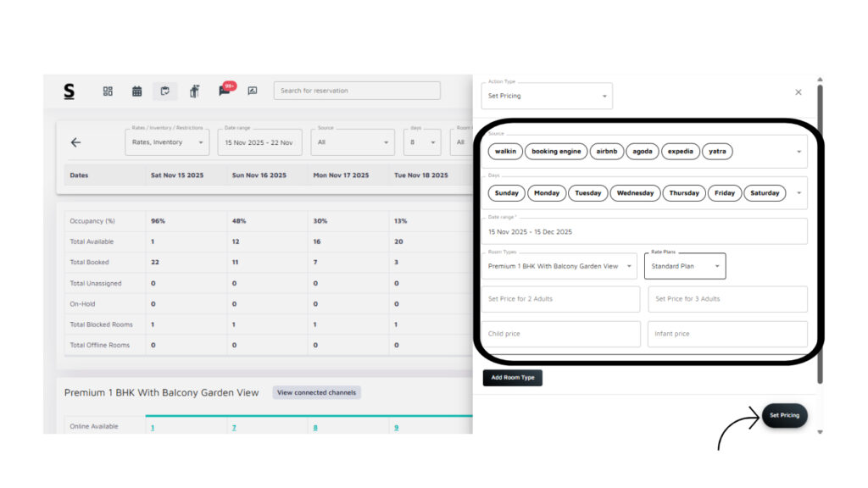
Task: Toggle the Wednesday day chip
Action: [635, 193]
